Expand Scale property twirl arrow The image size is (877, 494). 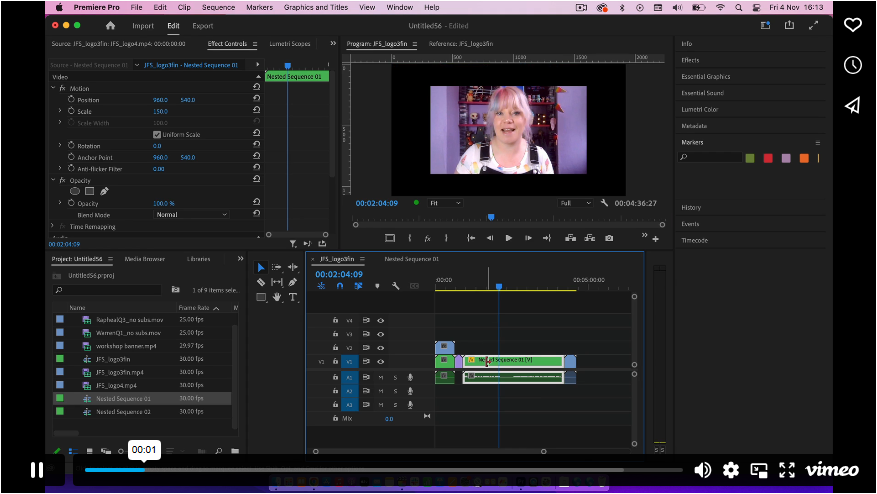pyautogui.click(x=60, y=111)
